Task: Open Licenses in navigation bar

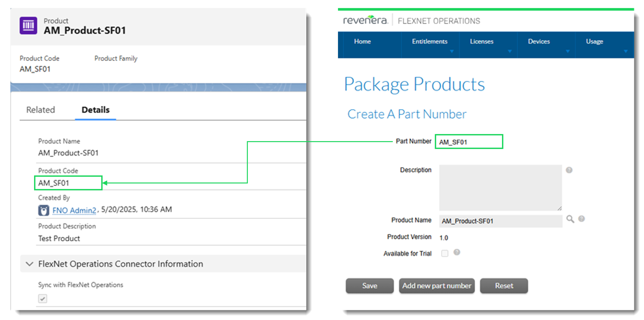Action: (x=482, y=41)
